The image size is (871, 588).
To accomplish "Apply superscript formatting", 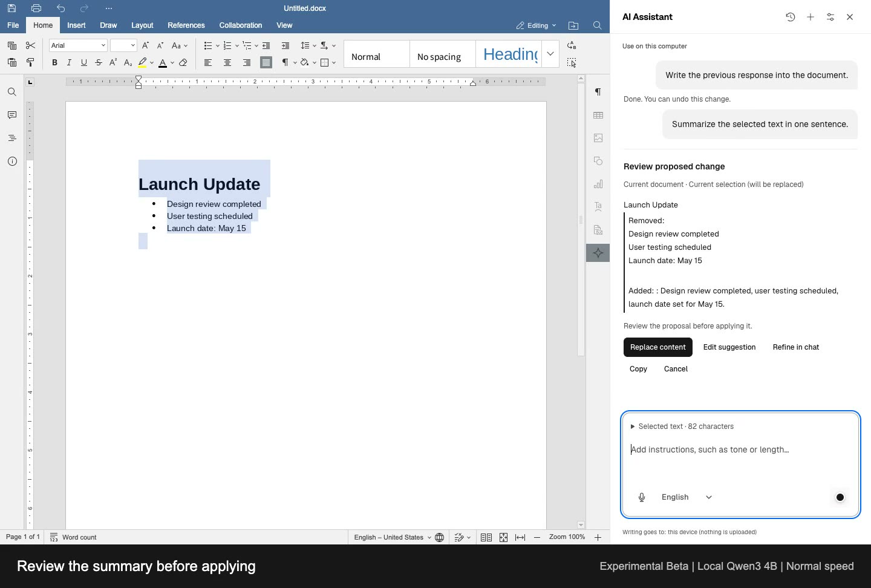I will tap(113, 62).
